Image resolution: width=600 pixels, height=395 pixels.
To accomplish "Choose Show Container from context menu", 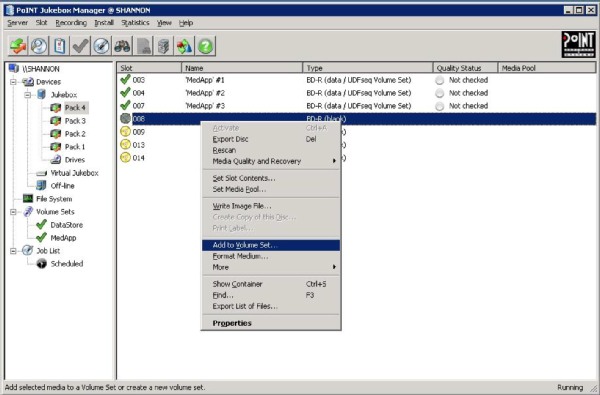I will click(x=271, y=284).
